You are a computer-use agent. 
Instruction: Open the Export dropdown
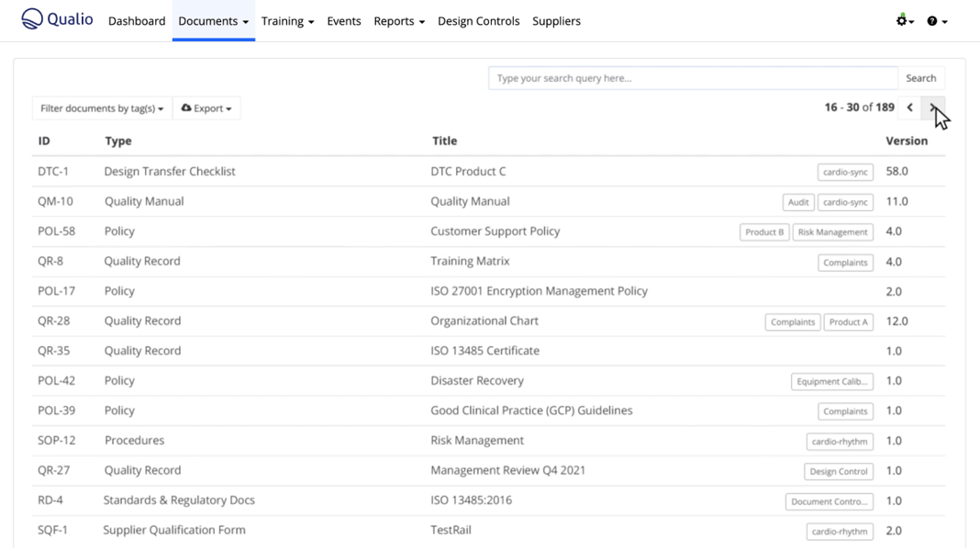point(206,108)
